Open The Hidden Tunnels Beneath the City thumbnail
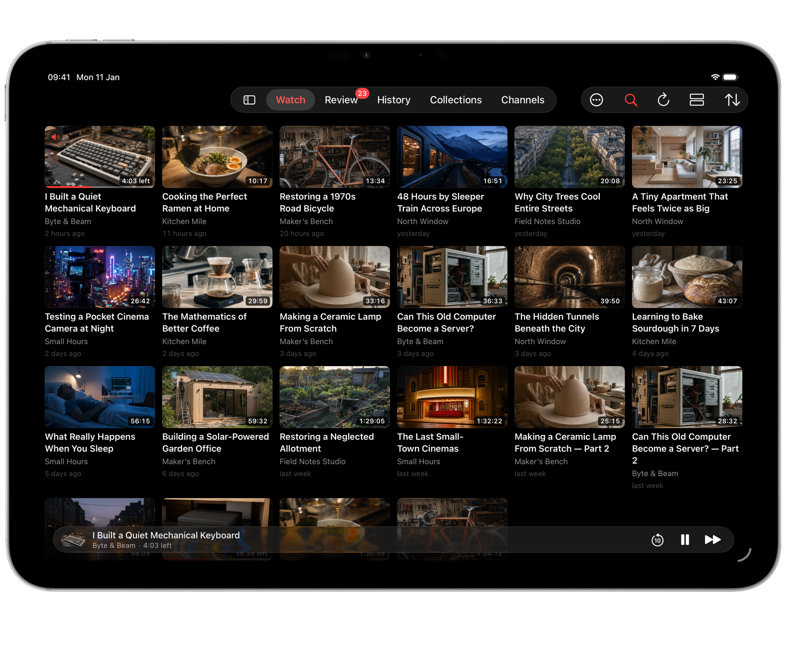 click(569, 277)
